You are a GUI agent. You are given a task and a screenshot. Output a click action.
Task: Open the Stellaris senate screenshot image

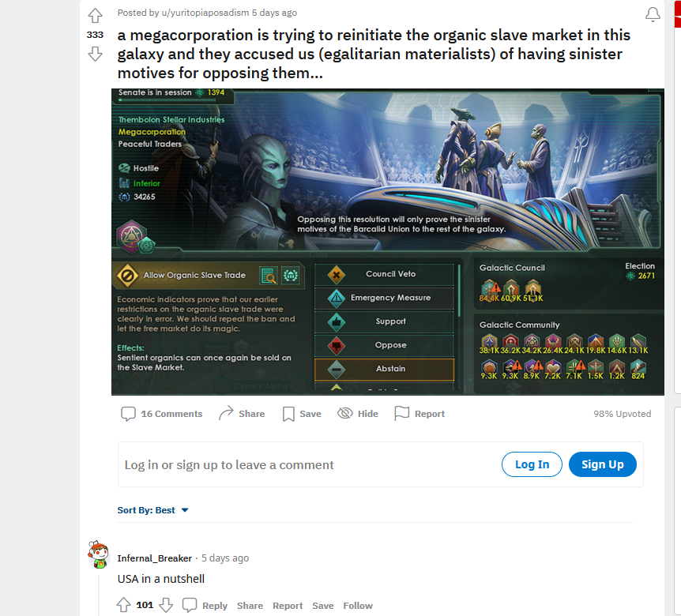click(387, 242)
